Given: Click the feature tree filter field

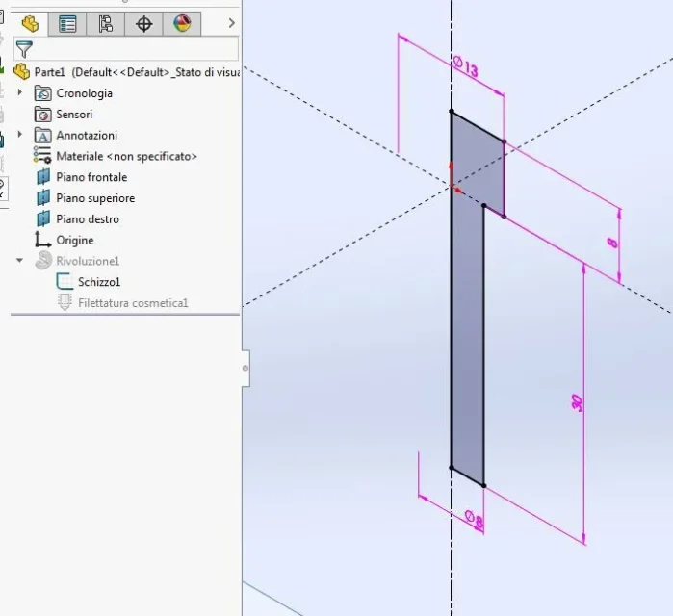Looking at the screenshot, I should point(126,48).
